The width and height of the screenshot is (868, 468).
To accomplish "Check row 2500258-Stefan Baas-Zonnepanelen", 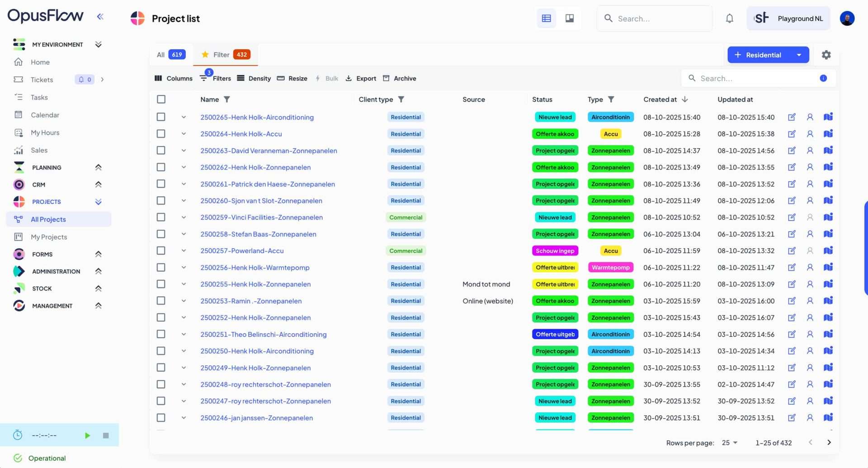I will pos(161,234).
